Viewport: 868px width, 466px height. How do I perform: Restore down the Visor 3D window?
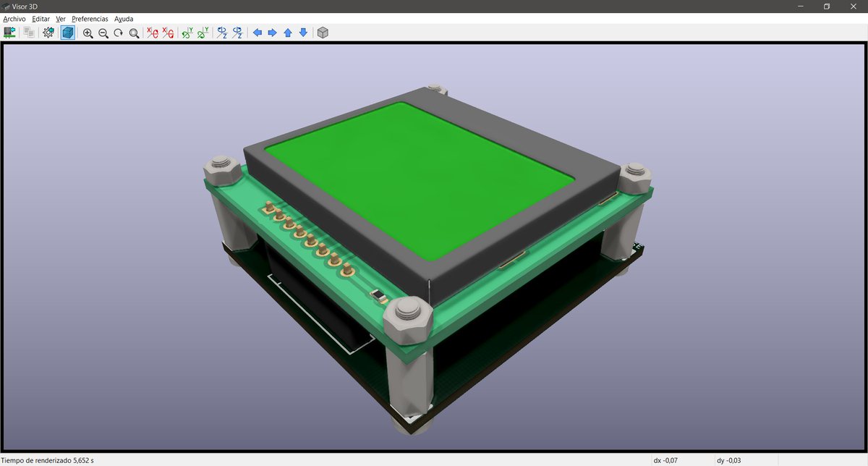826,6
